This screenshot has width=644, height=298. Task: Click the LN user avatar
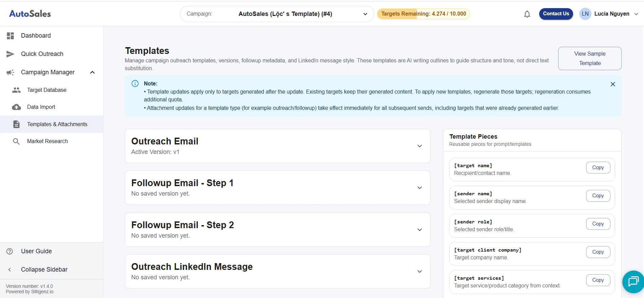[585, 14]
